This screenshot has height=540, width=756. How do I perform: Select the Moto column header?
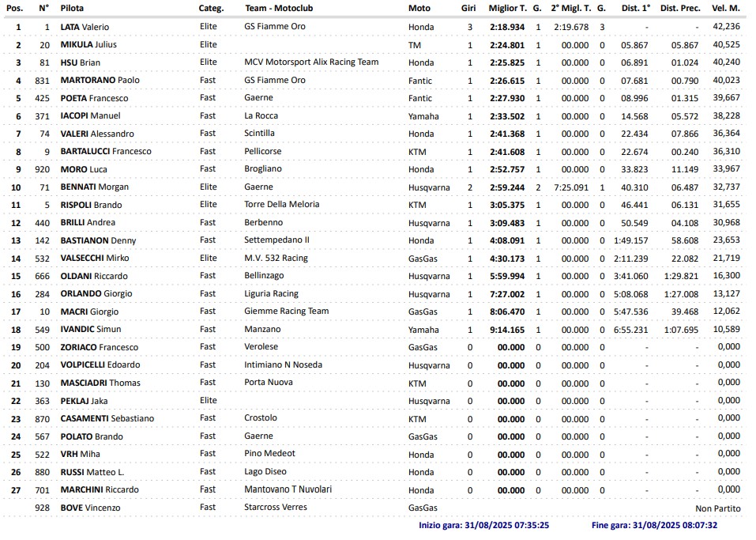(419, 8)
